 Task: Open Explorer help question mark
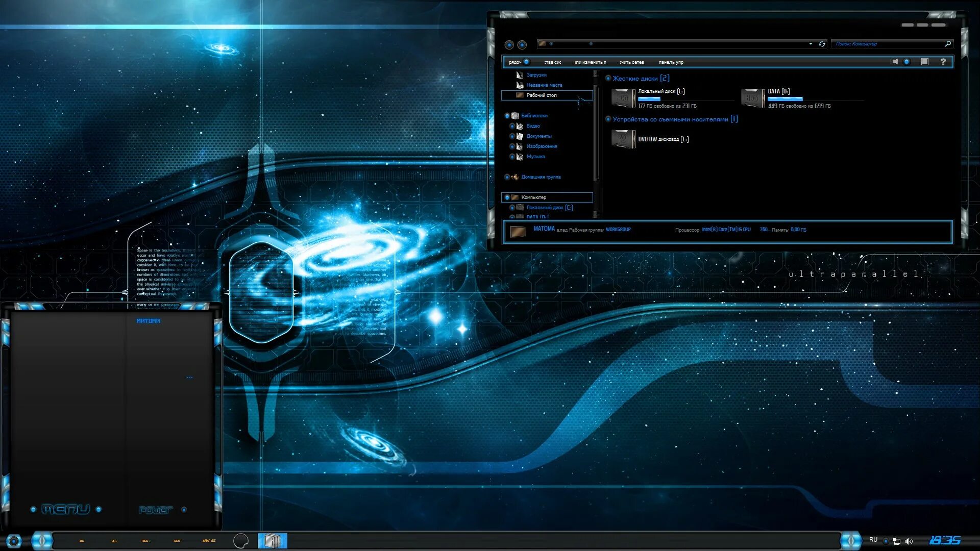943,62
